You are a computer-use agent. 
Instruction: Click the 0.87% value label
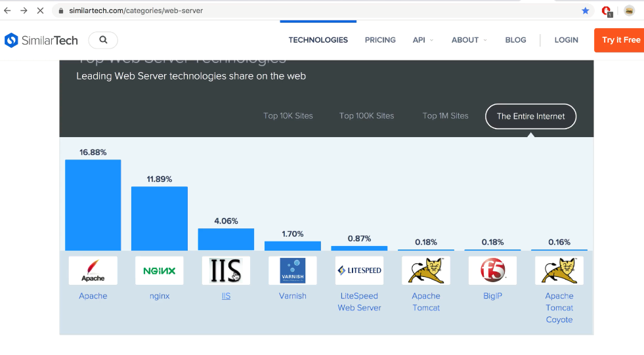click(x=359, y=238)
